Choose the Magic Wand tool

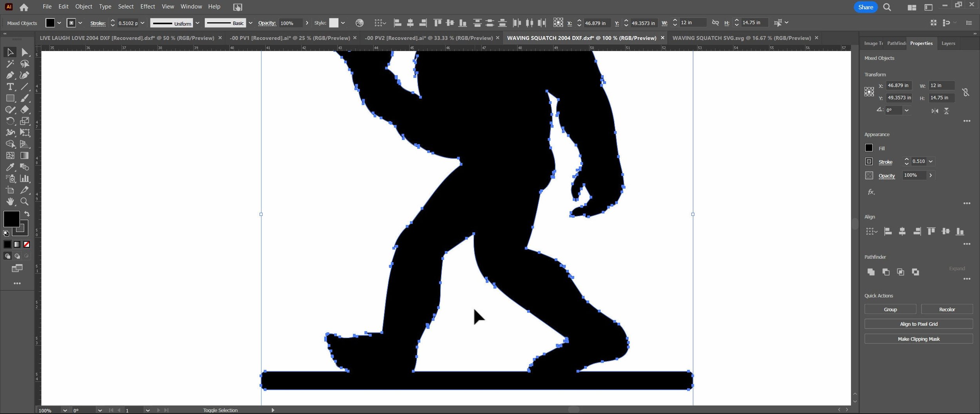pos(10,64)
